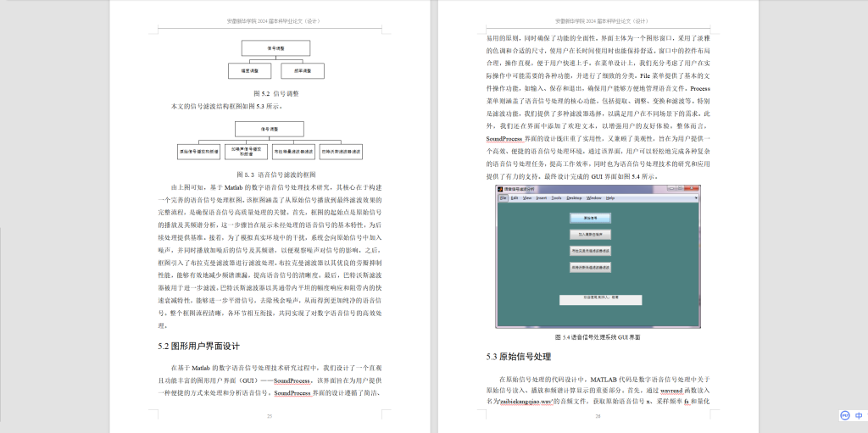Screen dimensions: 868x433
Task: Click the caption 图 5.2 信号调整
Action: coord(276,93)
